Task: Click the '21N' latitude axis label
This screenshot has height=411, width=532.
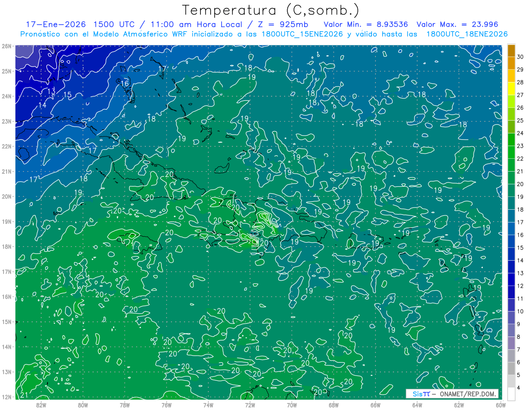Action: pyautogui.click(x=7, y=171)
